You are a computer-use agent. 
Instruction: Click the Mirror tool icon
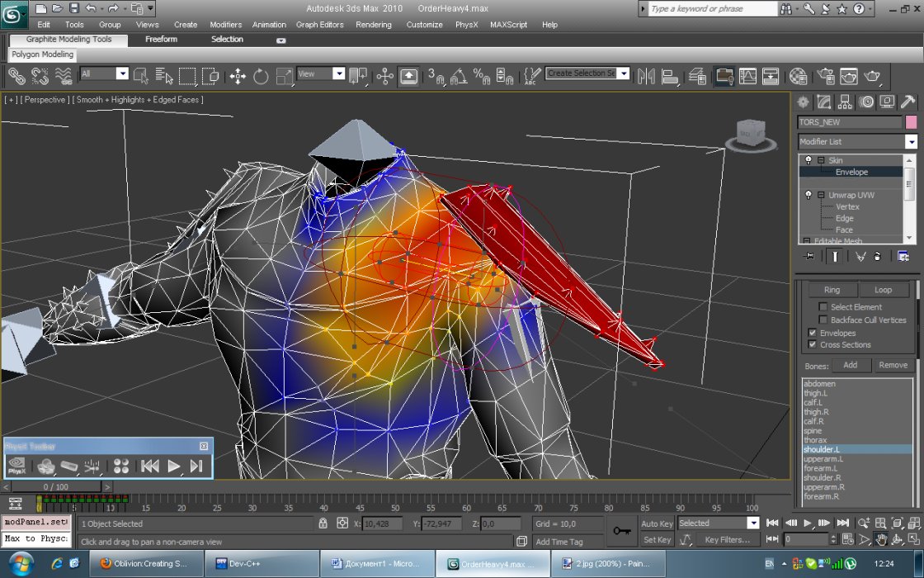(646, 76)
